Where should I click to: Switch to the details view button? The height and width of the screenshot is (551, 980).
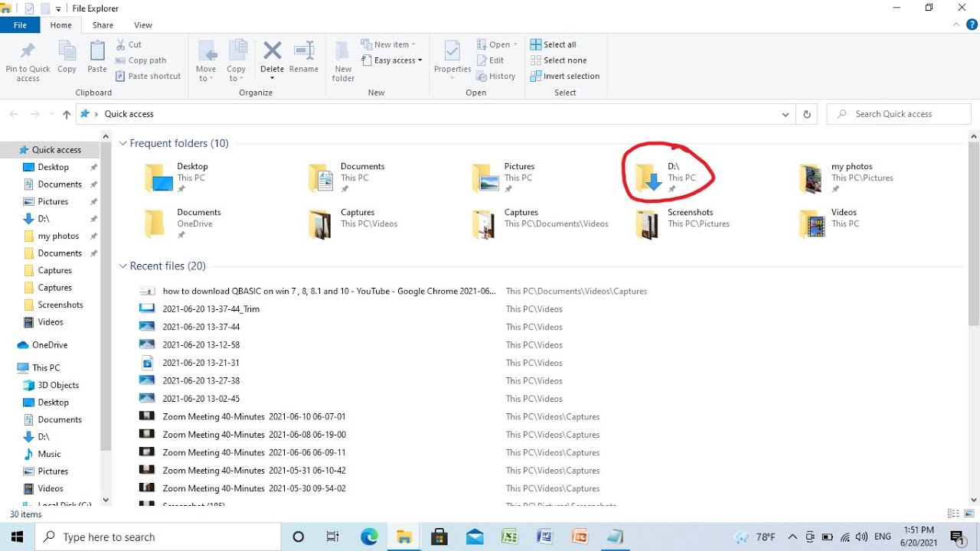[x=953, y=514]
